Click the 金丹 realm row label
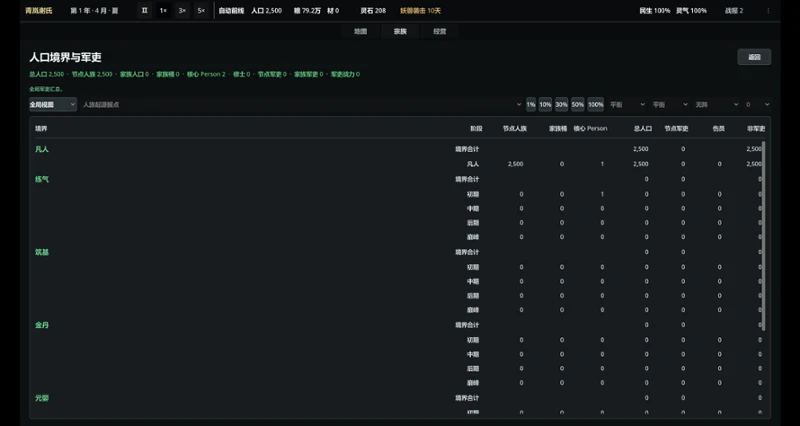800x426 pixels. point(42,325)
